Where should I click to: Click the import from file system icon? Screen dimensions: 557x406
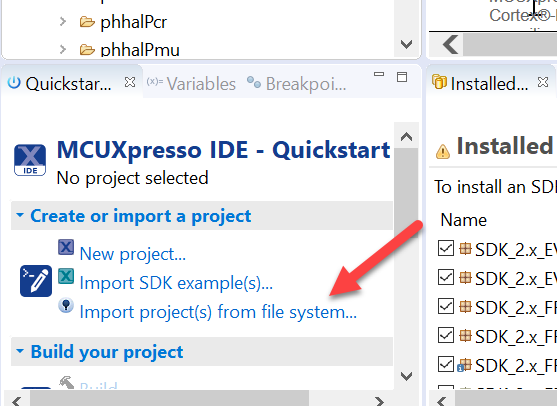click(66, 305)
